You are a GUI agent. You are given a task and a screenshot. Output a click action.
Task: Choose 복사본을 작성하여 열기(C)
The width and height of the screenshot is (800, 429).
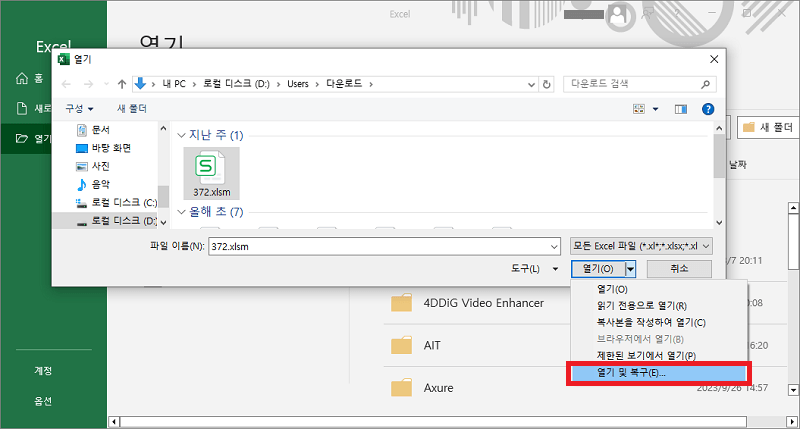coord(658,322)
